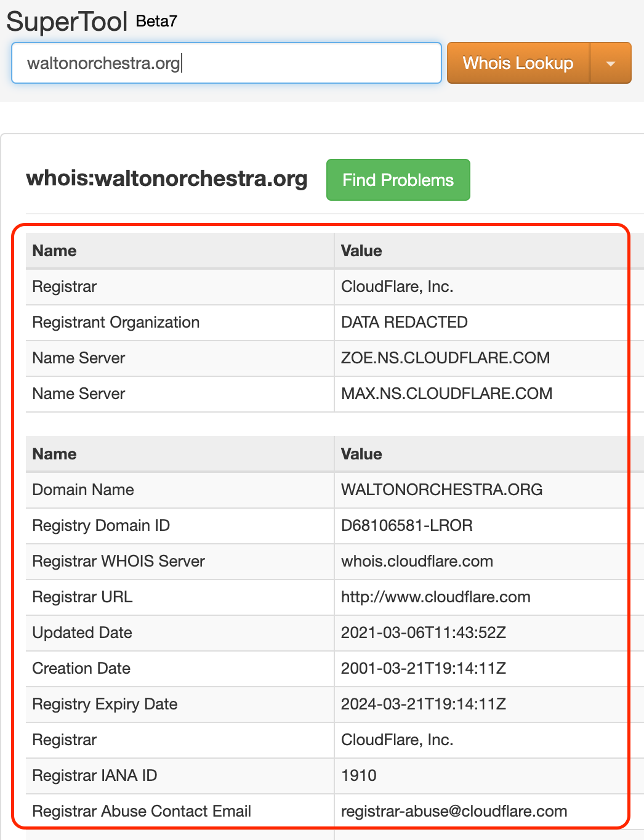Select the Registrant Organization label

point(116,322)
